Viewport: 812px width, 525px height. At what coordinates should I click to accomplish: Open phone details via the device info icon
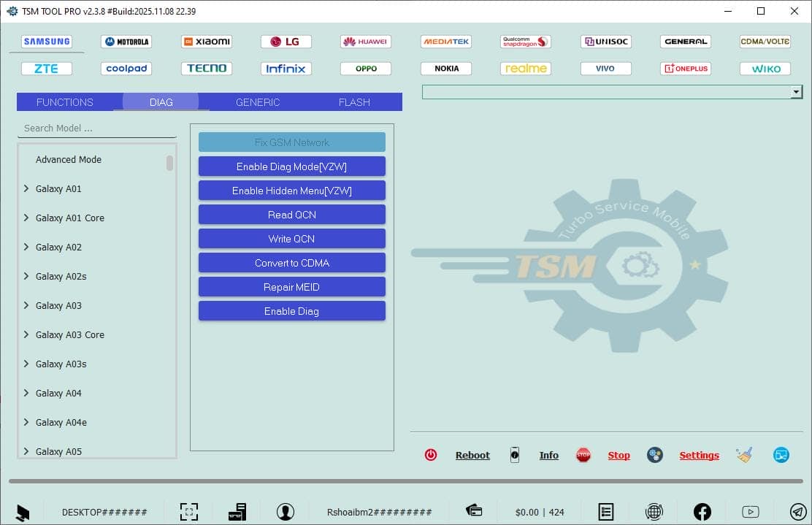pos(515,455)
